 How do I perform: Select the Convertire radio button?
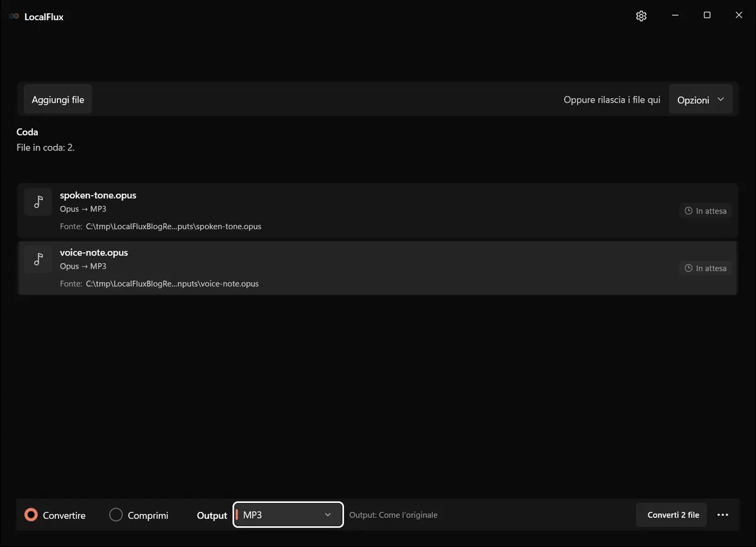tap(31, 515)
